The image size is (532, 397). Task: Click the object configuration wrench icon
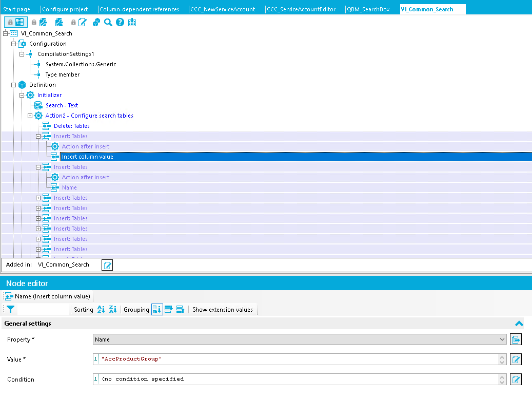pyautogui.click(x=44, y=22)
